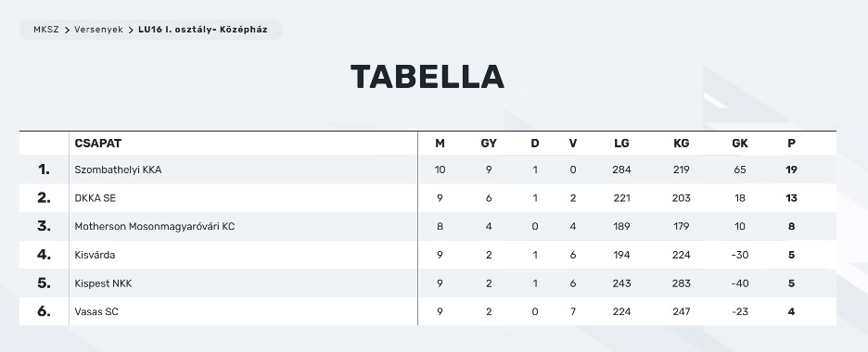
Task: Click the TABELLA heading
Action: [428, 77]
